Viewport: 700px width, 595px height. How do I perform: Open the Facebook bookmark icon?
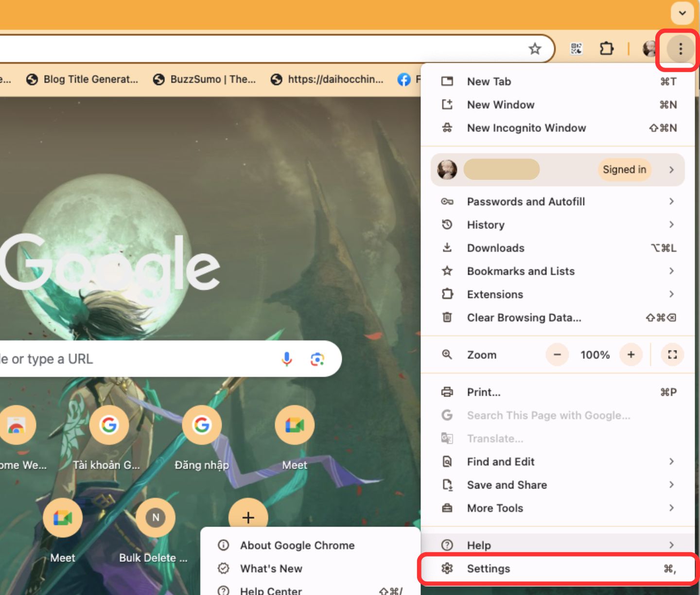[x=404, y=79]
